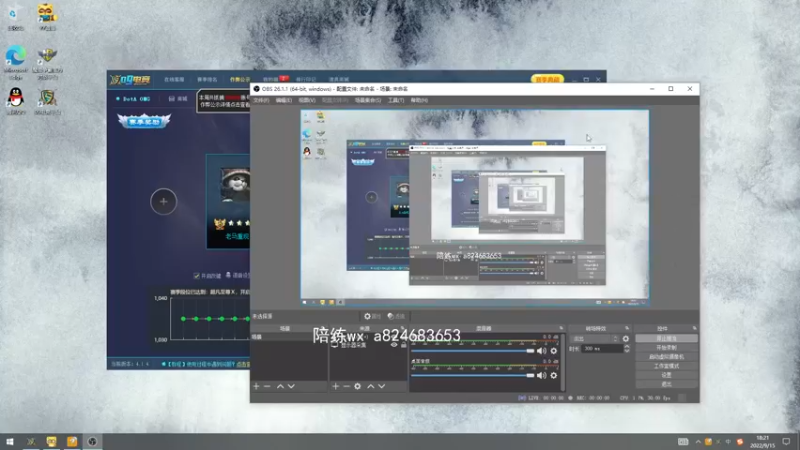Image resolution: width=800 pixels, height=450 pixels.
Task: Move scene up in the Scenes panel
Action: coord(280,386)
